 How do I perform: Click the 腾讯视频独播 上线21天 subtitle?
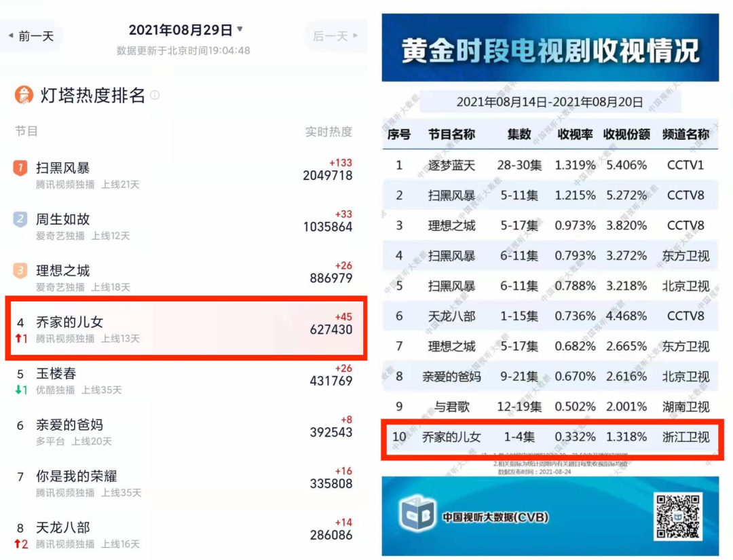tap(88, 185)
